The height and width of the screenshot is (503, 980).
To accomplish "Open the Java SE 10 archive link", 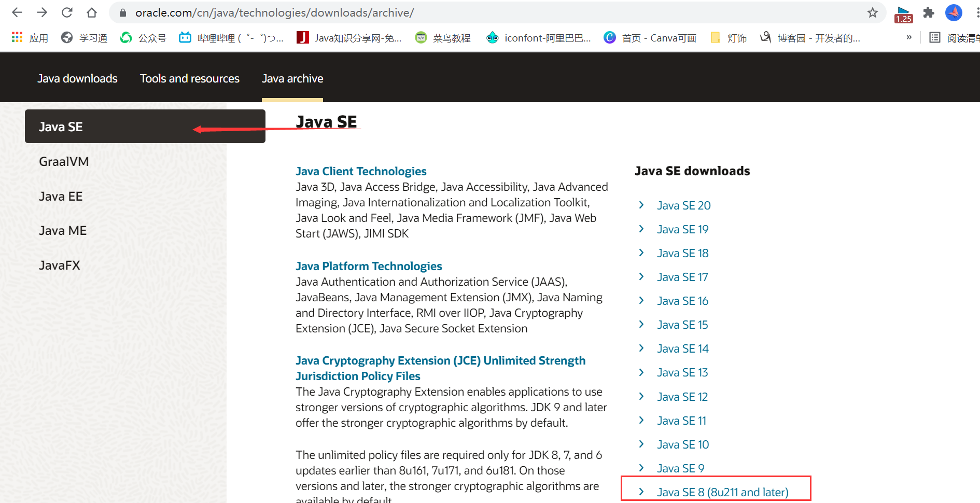I will click(x=683, y=445).
